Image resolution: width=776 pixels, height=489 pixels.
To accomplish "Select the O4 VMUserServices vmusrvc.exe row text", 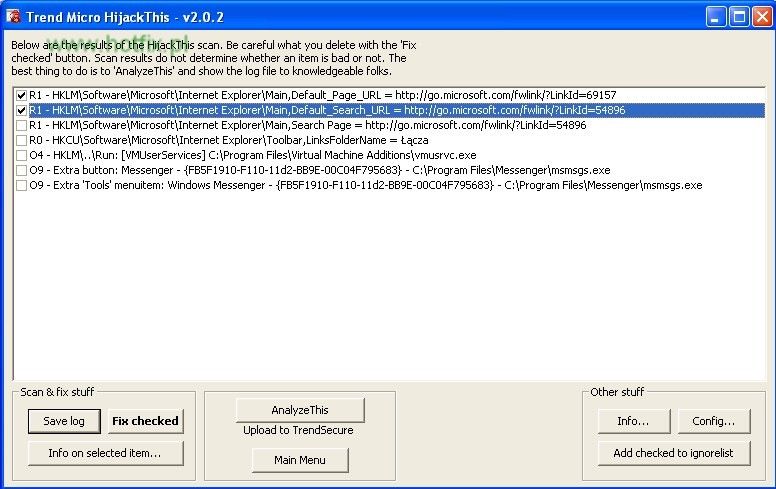I will (x=252, y=155).
